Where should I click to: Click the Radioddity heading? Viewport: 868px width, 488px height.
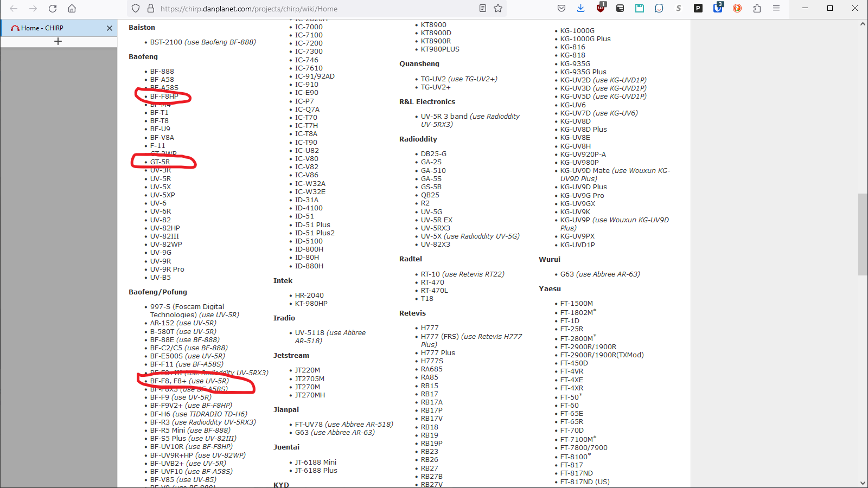click(418, 139)
